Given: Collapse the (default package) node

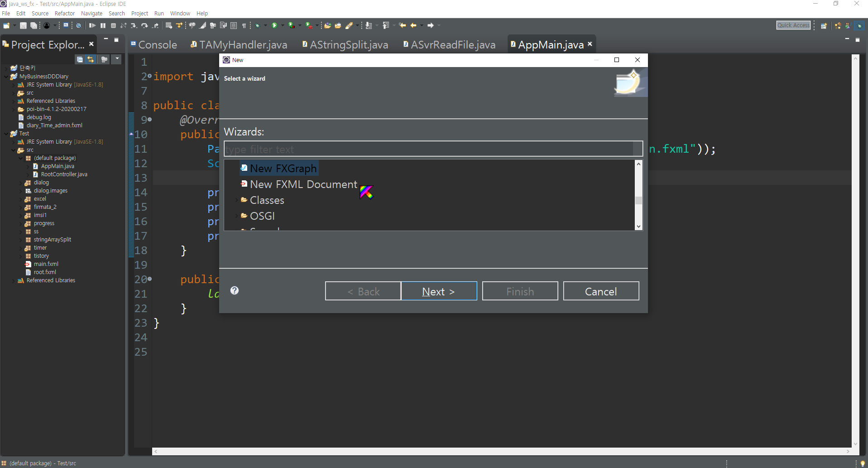Looking at the screenshot, I should coord(20,158).
